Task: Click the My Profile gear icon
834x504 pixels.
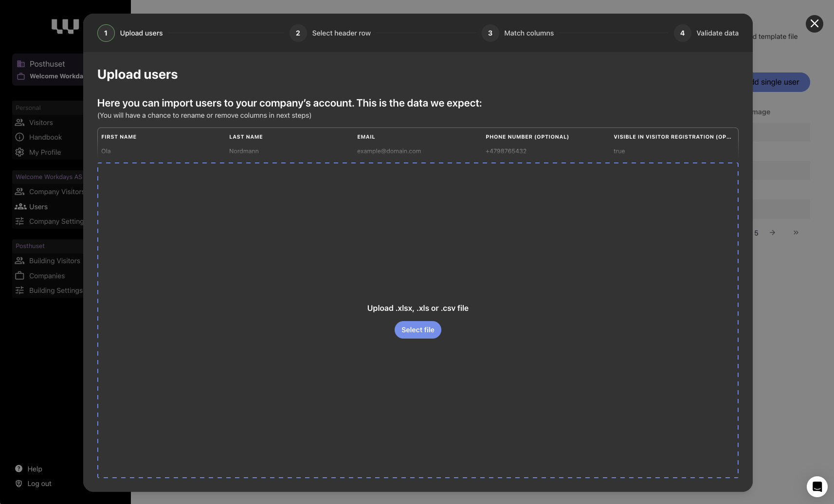Action: point(19,152)
